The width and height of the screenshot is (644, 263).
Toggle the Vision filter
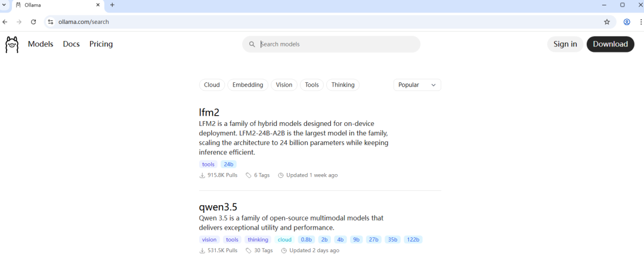pos(284,85)
